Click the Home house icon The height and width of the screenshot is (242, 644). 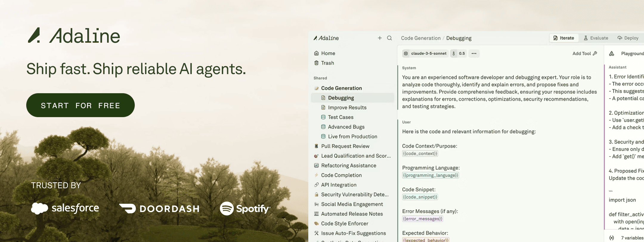pyautogui.click(x=316, y=53)
